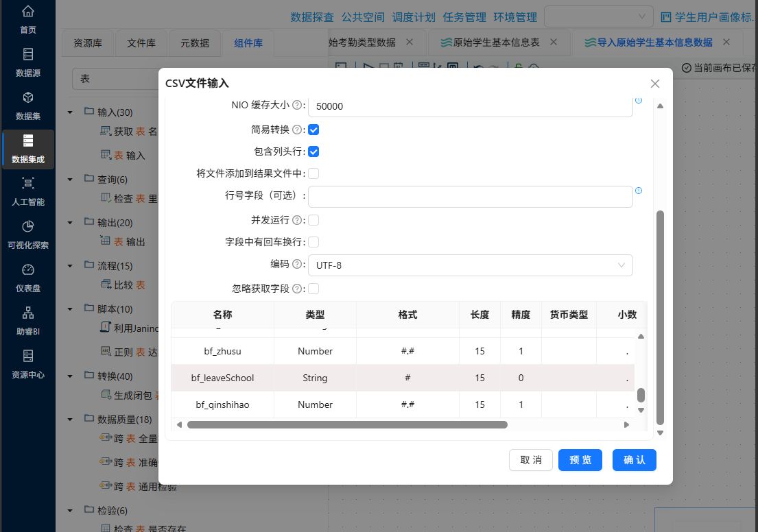Click the 取消 button
The height and width of the screenshot is (532, 758).
pyautogui.click(x=531, y=459)
